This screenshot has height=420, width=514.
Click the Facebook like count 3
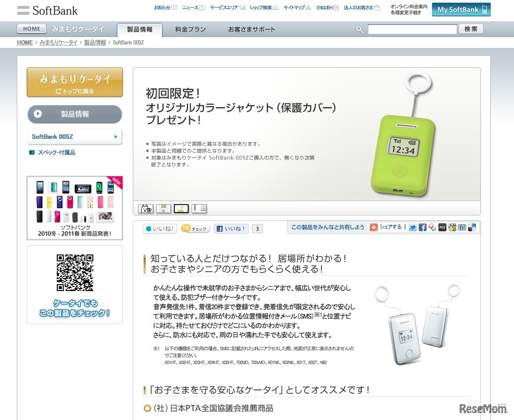(257, 229)
